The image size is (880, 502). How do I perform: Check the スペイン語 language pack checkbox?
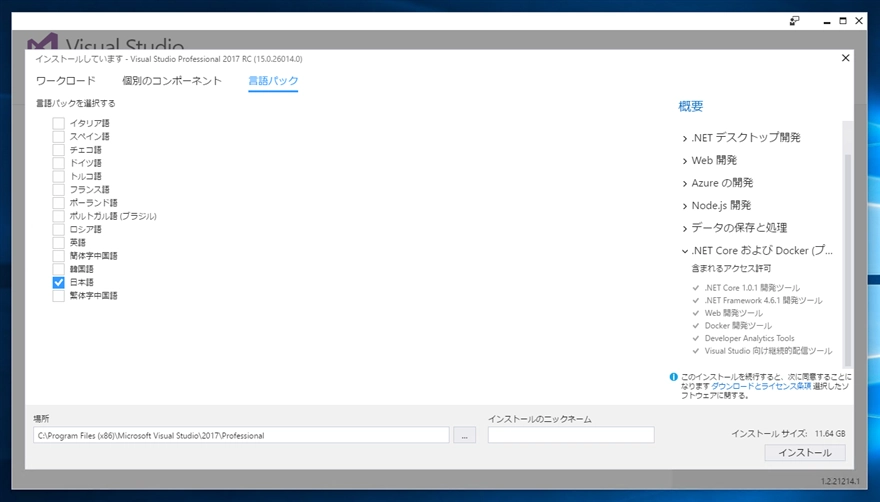(58, 136)
